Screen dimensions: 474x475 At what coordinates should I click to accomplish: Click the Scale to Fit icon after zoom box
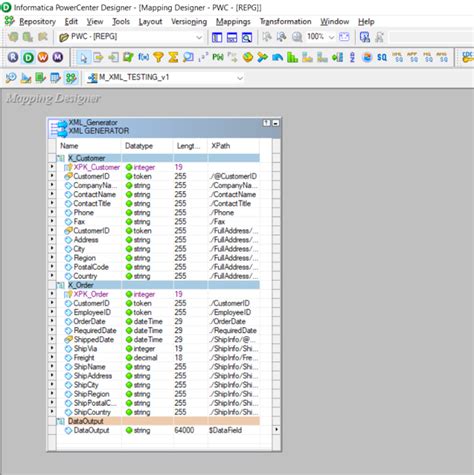(x=344, y=37)
